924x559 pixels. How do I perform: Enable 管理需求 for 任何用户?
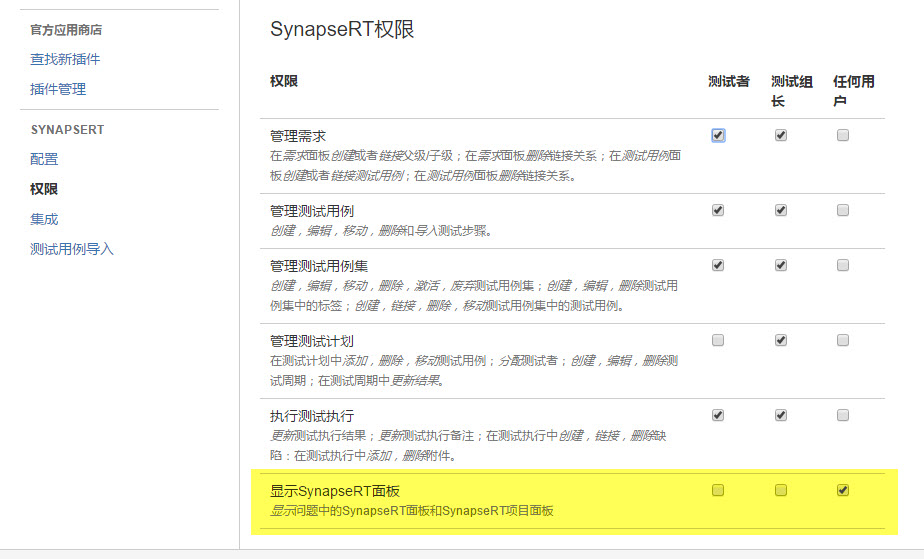tap(843, 135)
